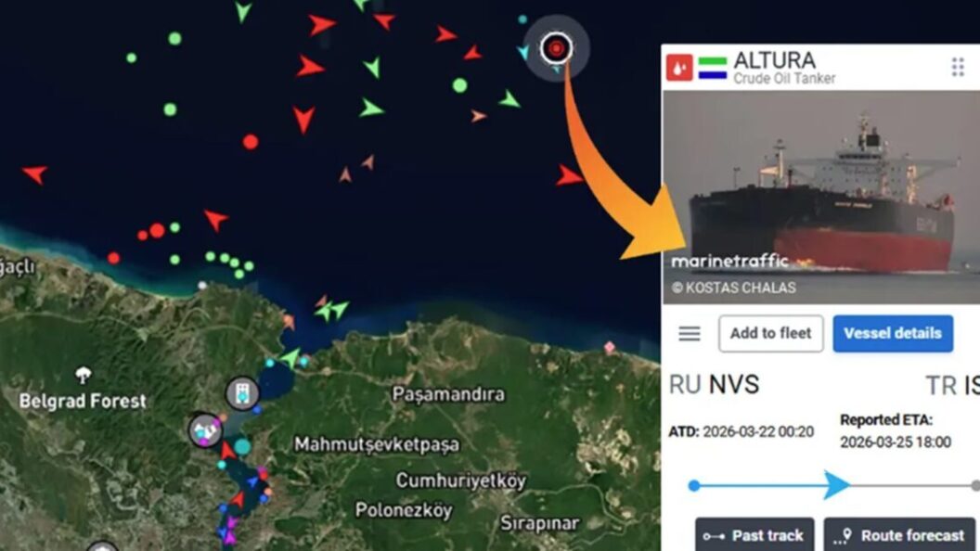Open the hamburger menu beside Add to fleet
Viewport: 980px width, 551px height.
tap(690, 334)
